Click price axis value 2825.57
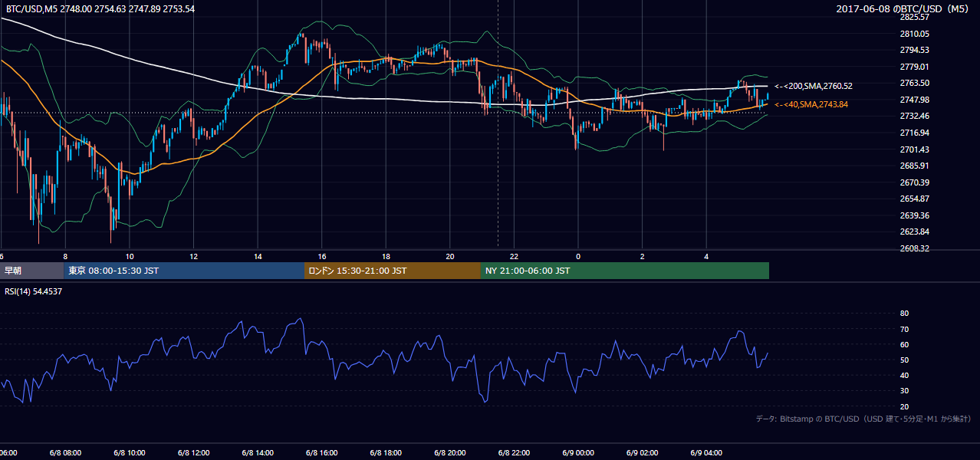980x460 pixels. [915, 17]
